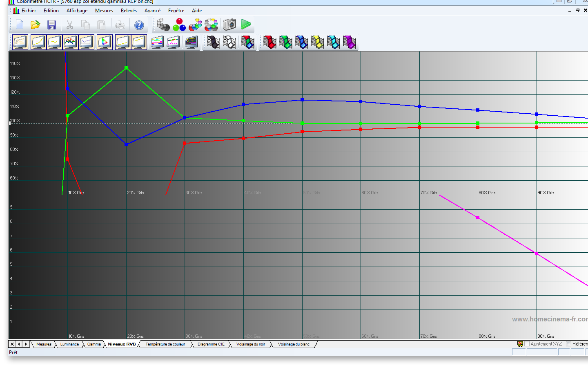Close tab with the X button near tabs
Viewport: 588px width, 368px height.
click(12, 344)
